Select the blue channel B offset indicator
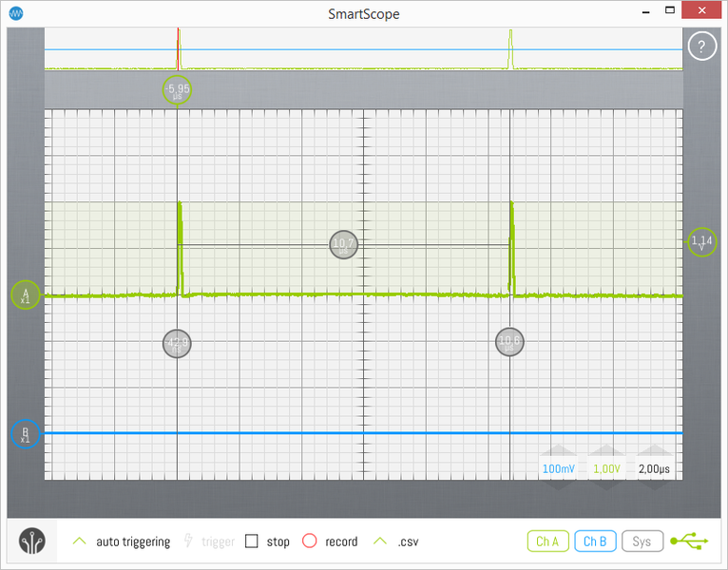The image size is (728, 570). (x=26, y=434)
